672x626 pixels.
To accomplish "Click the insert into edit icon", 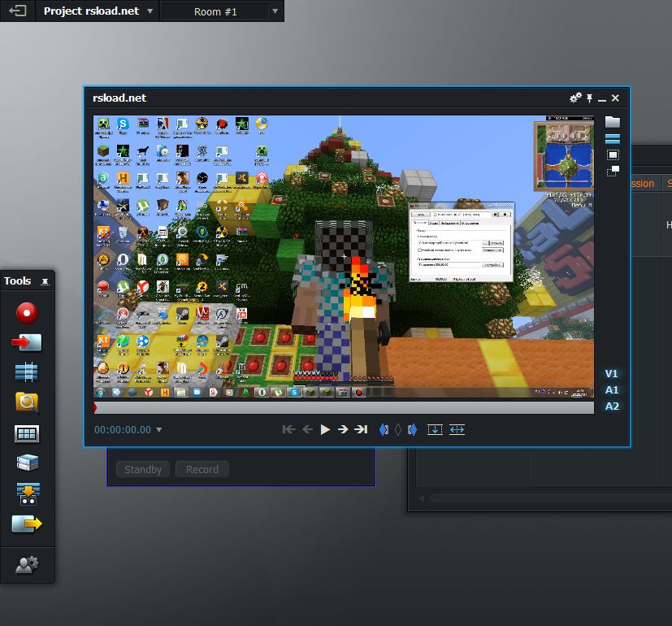I will click(x=435, y=429).
